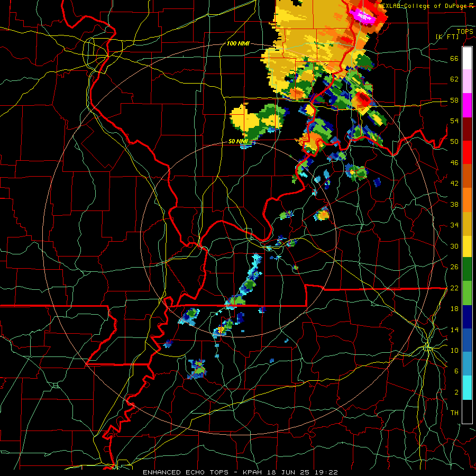This screenshot has width=476, height=476.
Task: Click the magenta-white highest echo top cell
Action: click(362, 15)
